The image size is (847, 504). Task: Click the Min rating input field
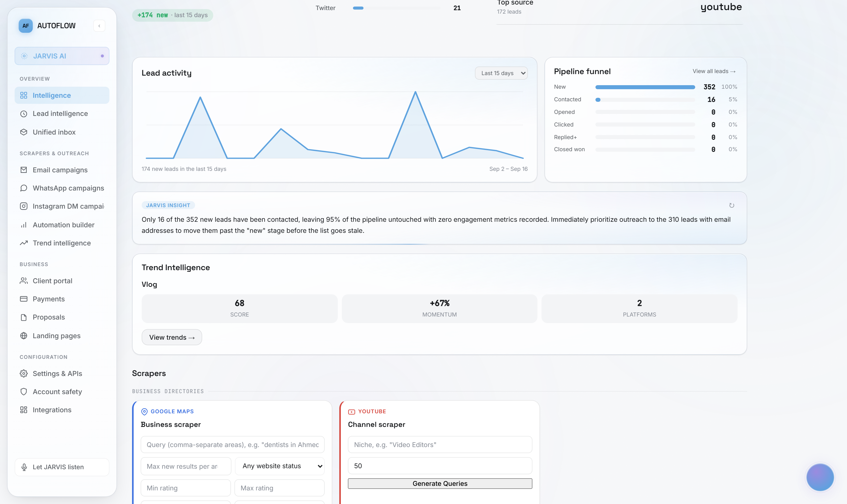click(186, 488)
